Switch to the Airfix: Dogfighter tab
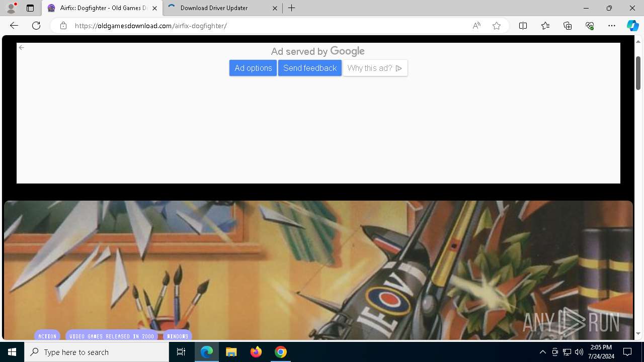This screenshot has width=644, height=362. point(103,8)
